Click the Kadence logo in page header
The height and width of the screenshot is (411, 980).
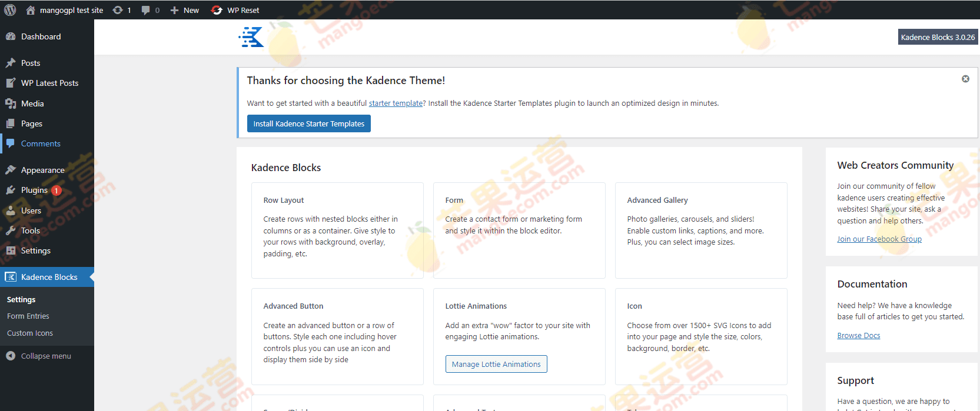pos(251,37)
